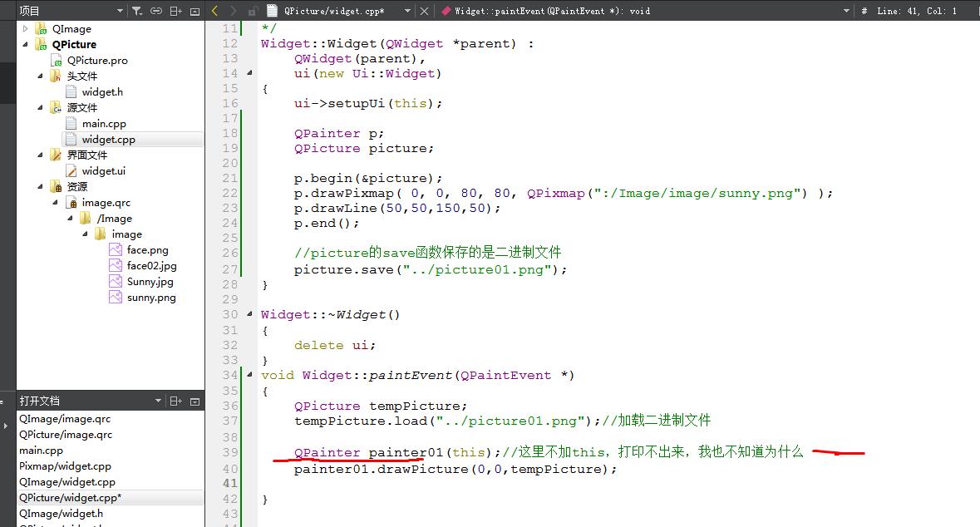The image size is (980, 527).
Task: Open Sunny.jpg resource image
Action: coord(150,282)
